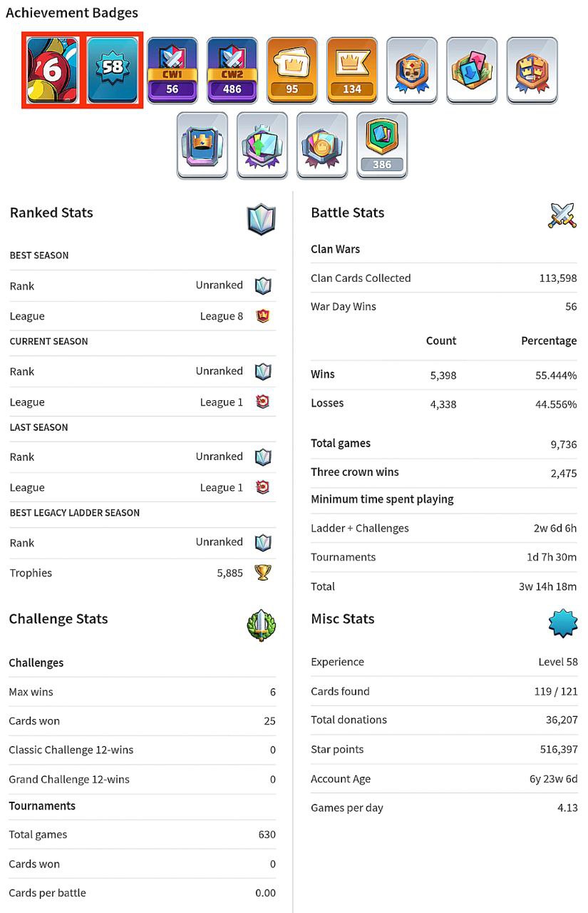Screen dimensions: 588x913
Task: Select the orange badge labeled 95
Action: [292, 70]
